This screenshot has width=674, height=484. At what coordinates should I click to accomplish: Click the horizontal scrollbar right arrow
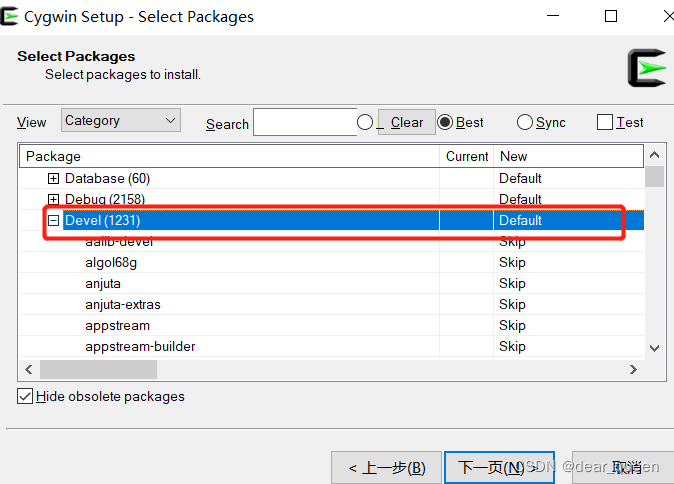(633, 369)
